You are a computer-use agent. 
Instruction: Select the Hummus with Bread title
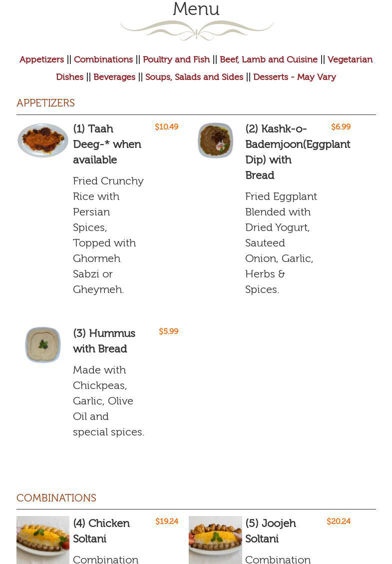click(104, 341)
